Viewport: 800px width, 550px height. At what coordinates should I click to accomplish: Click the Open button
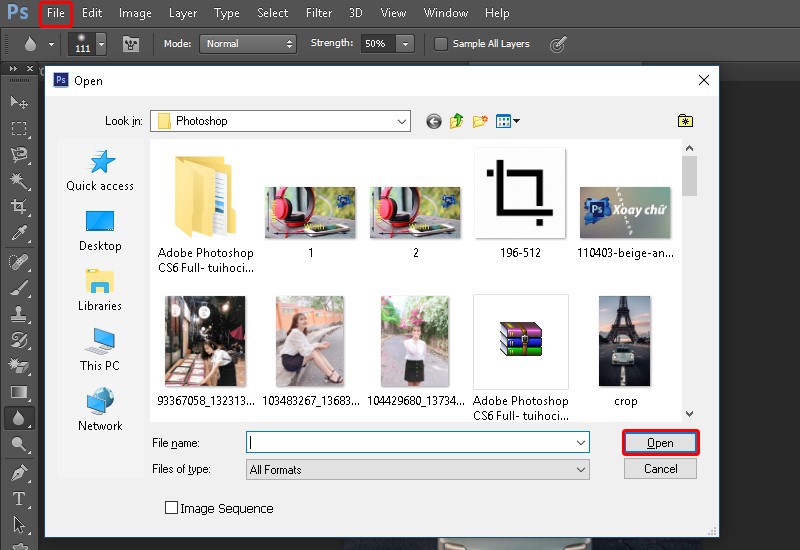(660, 442)
